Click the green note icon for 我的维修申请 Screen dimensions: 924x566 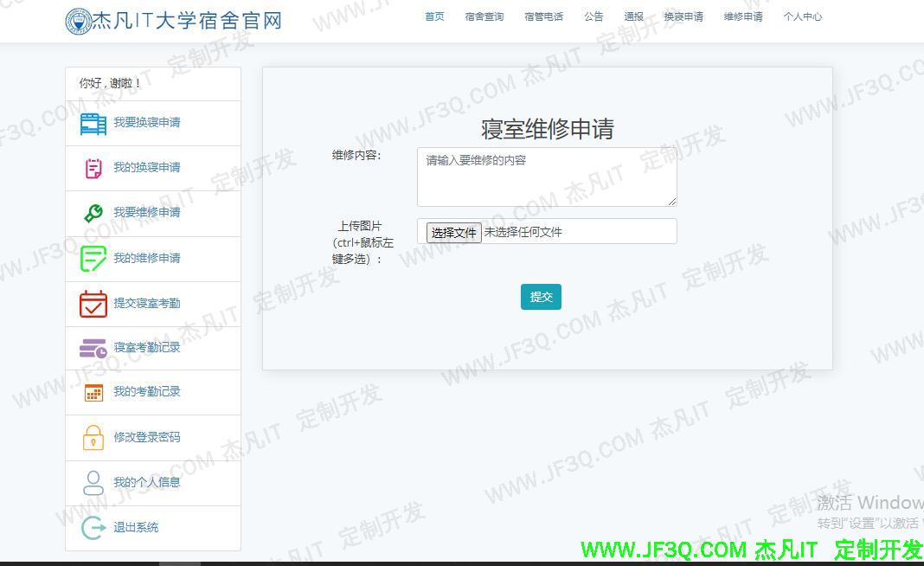(93, 259)
